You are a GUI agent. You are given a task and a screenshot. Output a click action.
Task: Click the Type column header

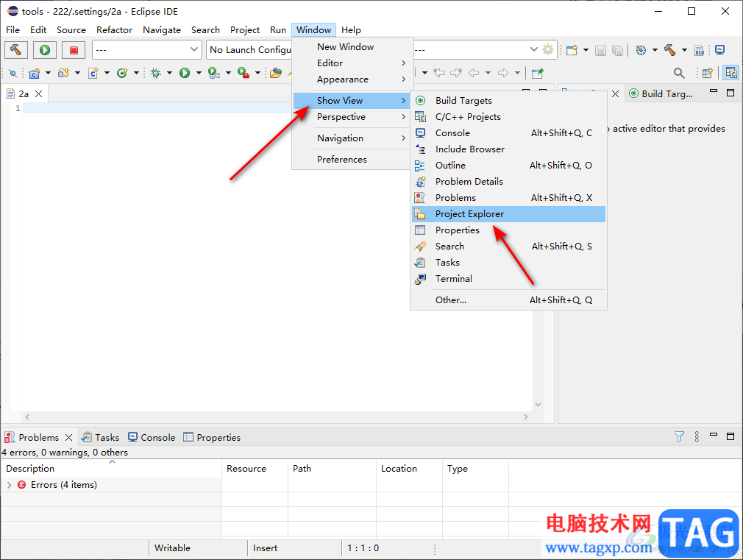[x=475, y=469]
